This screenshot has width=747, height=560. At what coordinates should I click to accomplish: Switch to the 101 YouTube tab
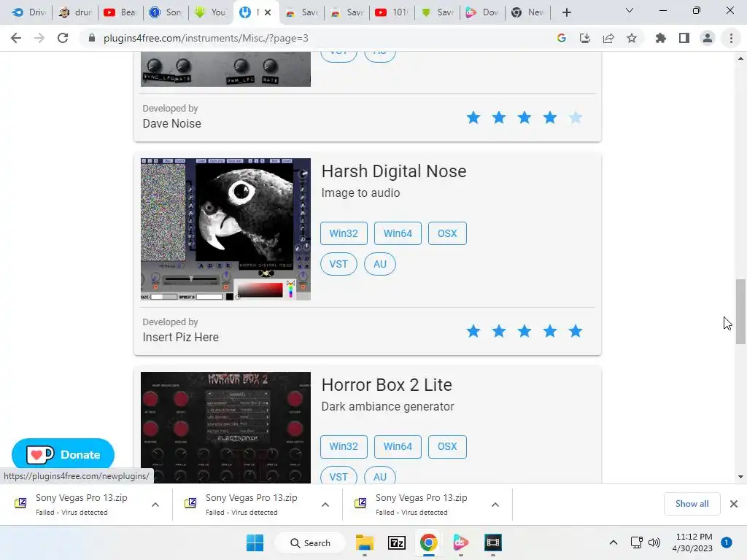click(392, 12)
